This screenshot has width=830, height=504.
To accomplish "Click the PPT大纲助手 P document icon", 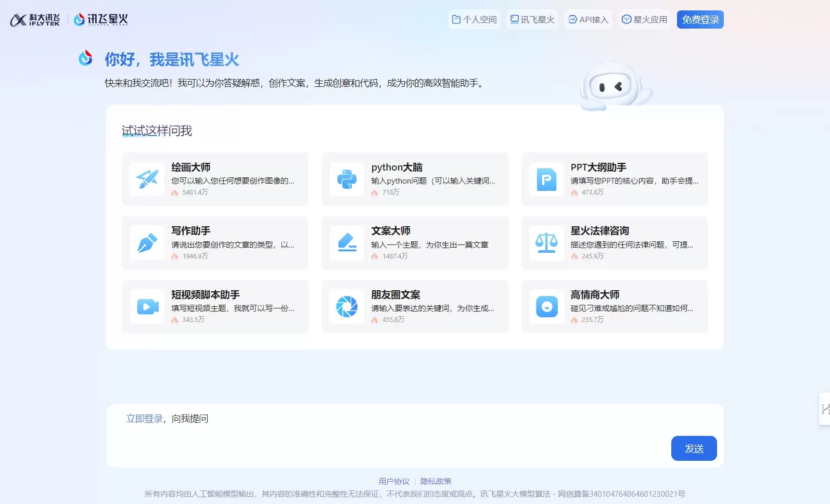I will tap(546, 179).
